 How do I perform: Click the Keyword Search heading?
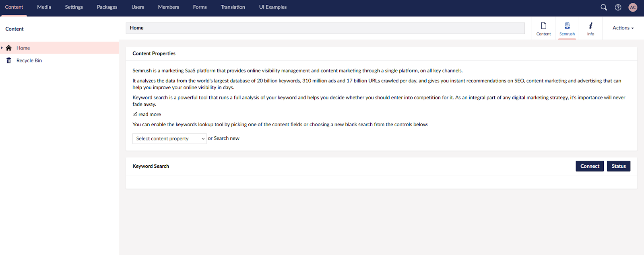tap(151, 166)
